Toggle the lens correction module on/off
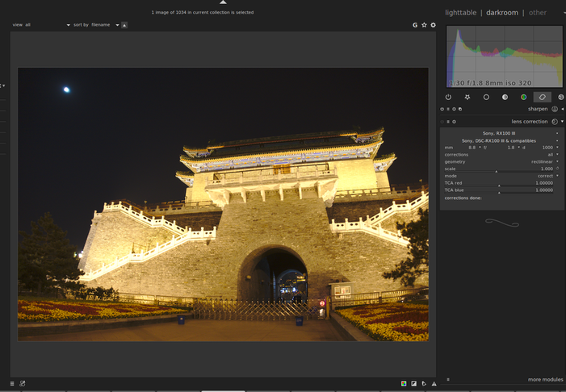 [442, 122]
